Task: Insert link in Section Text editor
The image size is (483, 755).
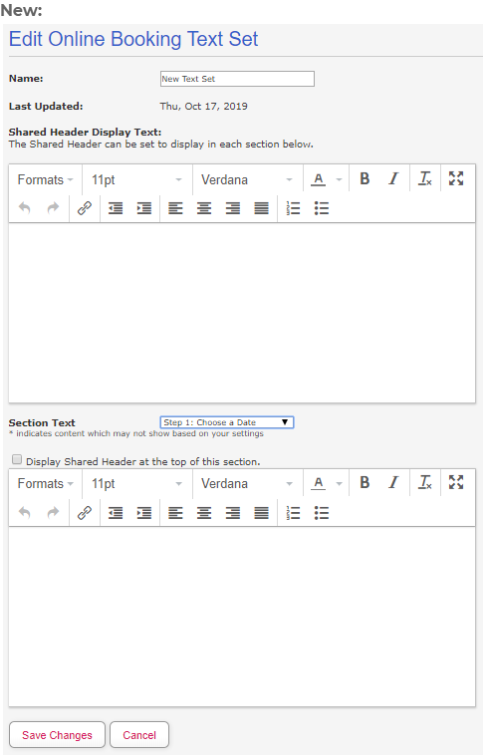Action: [85, 512]
